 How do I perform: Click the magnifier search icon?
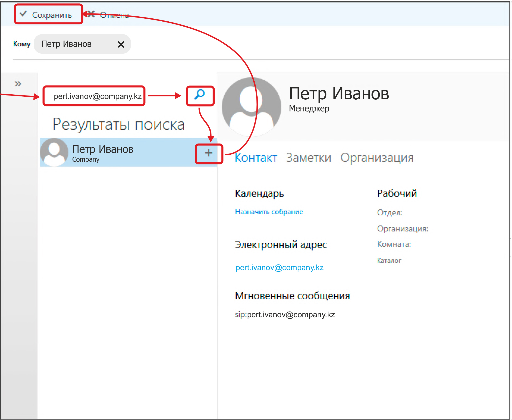tap(200, 95)
